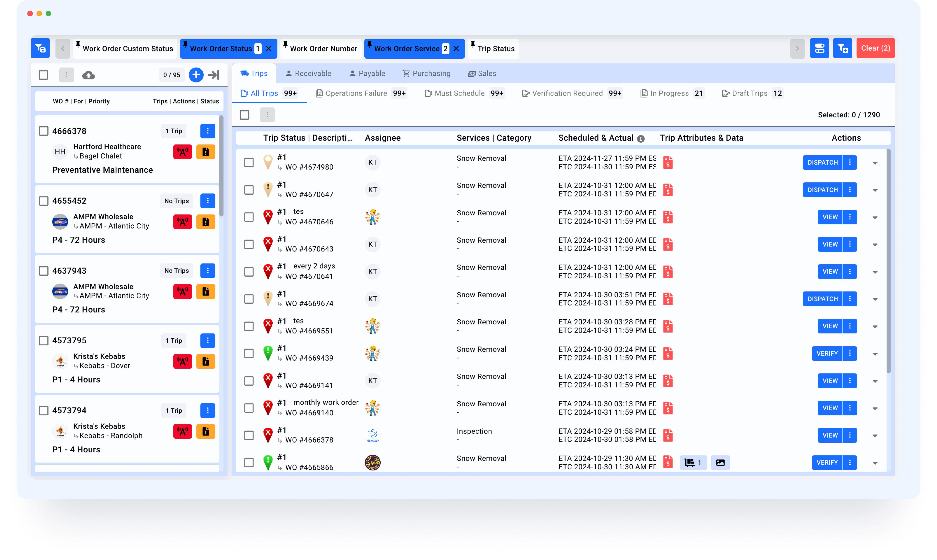Click the trip status pin for WO #4670646
Screen dimensions: 937x560
pyautogui.click(x=268, y=217)
